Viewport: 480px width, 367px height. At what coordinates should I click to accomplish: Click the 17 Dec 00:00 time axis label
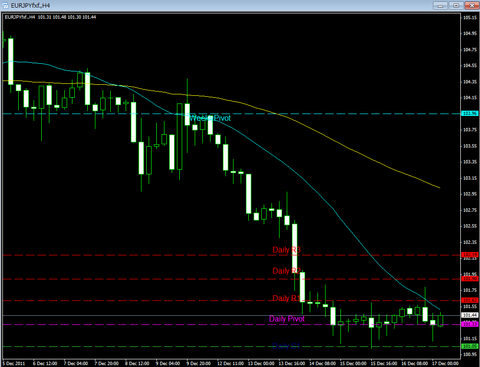click(x=445, y=363)
